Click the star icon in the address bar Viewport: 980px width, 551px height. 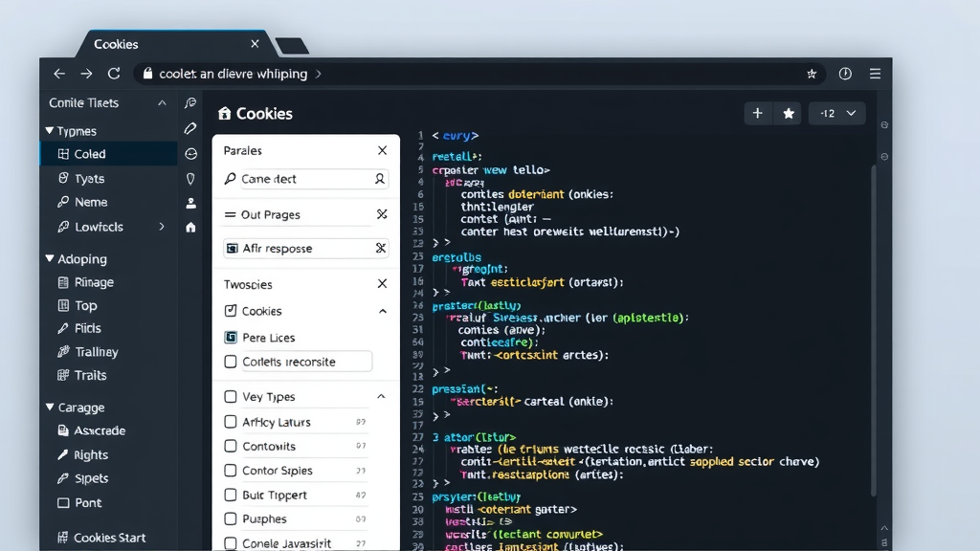pyautogui.click(x=812, y=74)
